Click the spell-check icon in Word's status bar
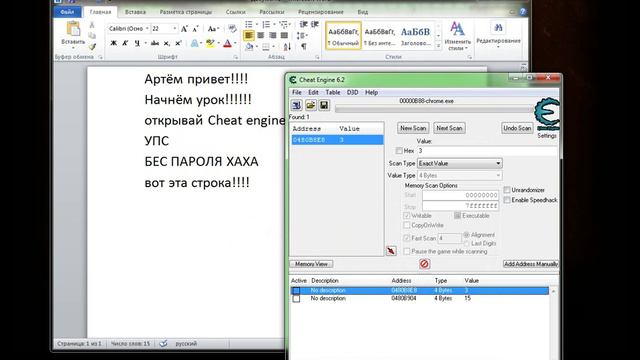The height and width of the screenshot is (360, 640). 163,344
